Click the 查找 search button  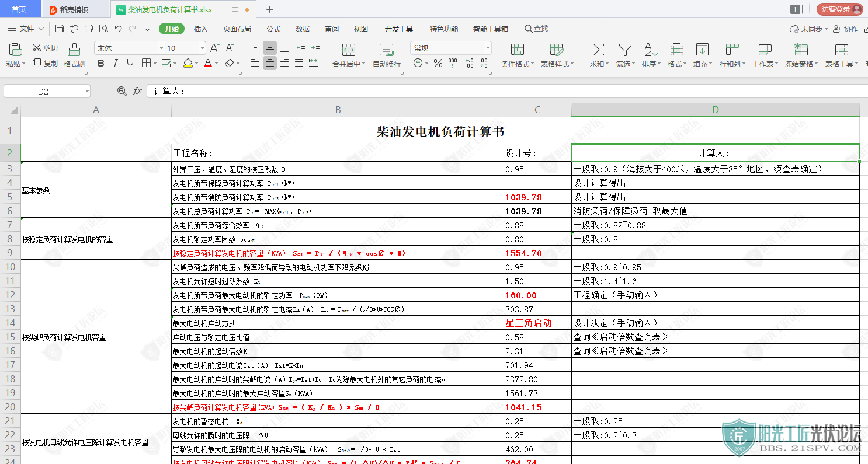coord(536,29)
